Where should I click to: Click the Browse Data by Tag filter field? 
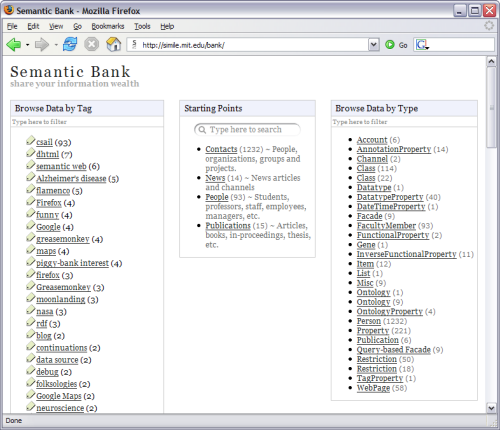pyautogui.click(x=87, y=122)
